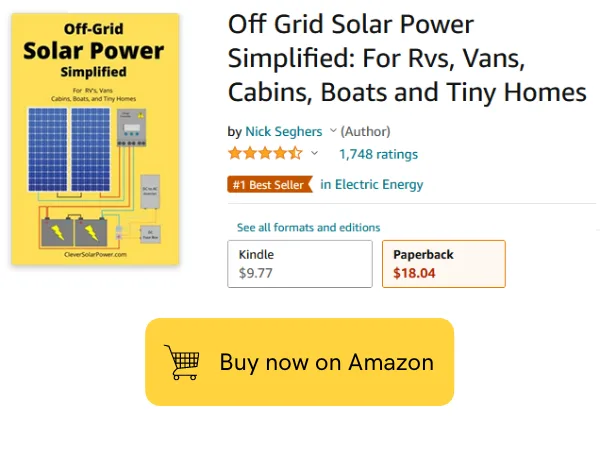The width and height of the screenshot is (600, 450).
Task: Open the 1,748 ratings link
Action: (378, 154)
